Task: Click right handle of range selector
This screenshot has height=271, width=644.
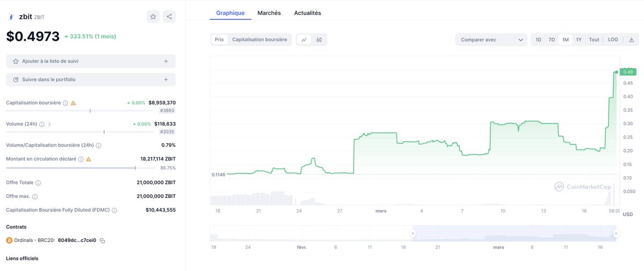Action: pyautogui.click(x=616, y=233)
